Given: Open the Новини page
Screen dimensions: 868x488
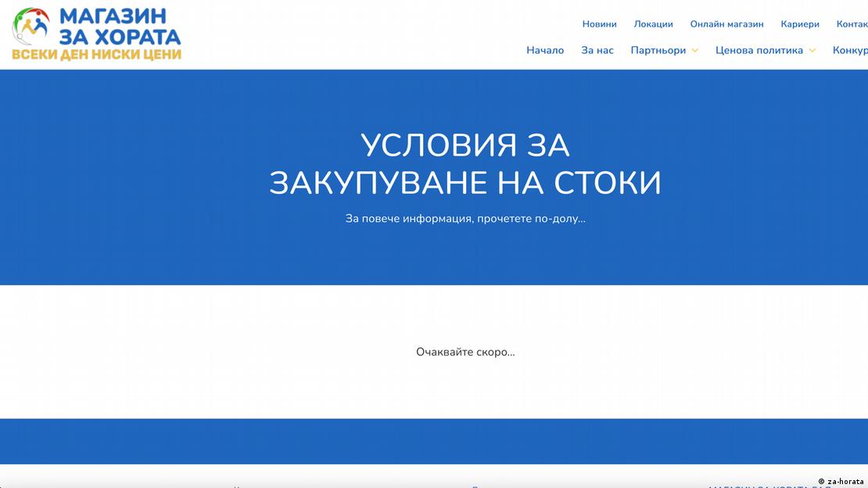Looking at the screenshot, I should (599, 24).
